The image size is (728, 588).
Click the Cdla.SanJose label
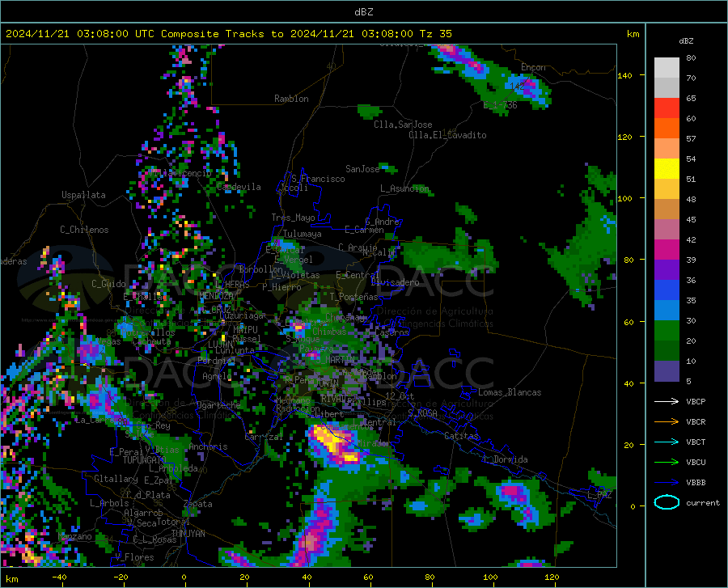coord(403,125)
